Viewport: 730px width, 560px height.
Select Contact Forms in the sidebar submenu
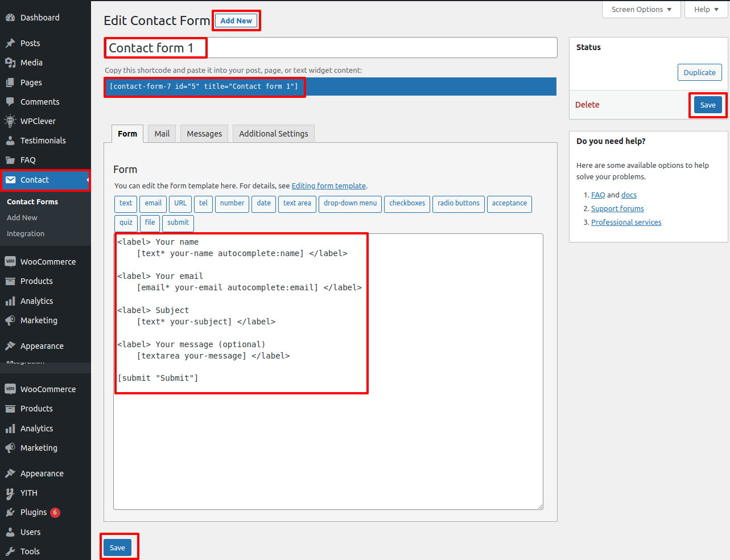coord(32,202)
